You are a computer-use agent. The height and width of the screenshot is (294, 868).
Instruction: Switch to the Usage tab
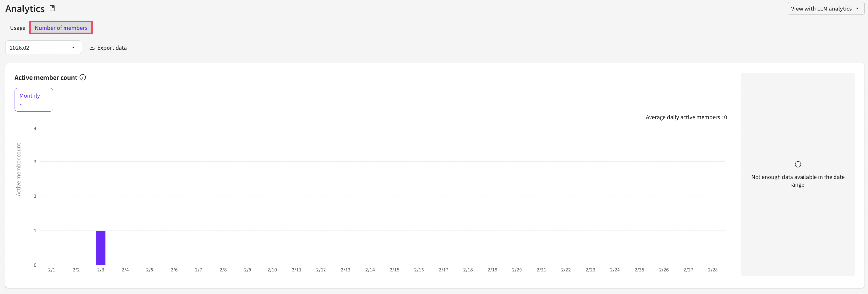pyautogui.click(x=18, y=28)
